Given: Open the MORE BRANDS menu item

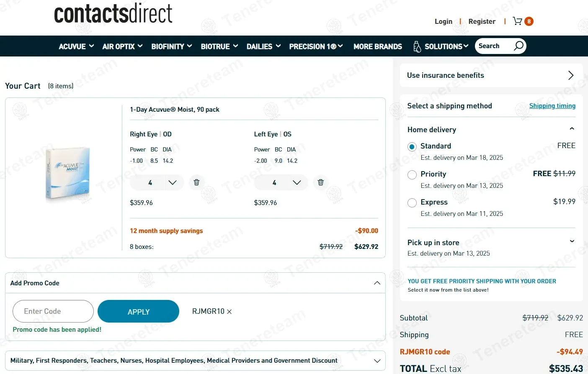Looking at the screenshot, I should tap(377, 46).
